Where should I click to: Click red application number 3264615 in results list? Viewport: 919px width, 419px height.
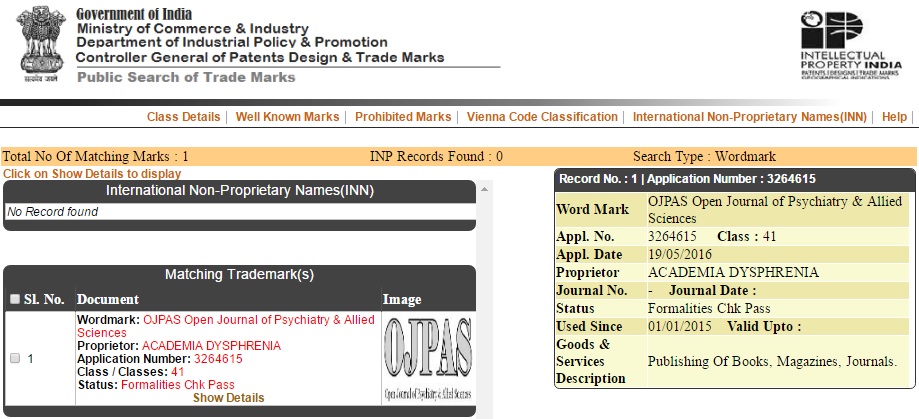tap(218, 359)
